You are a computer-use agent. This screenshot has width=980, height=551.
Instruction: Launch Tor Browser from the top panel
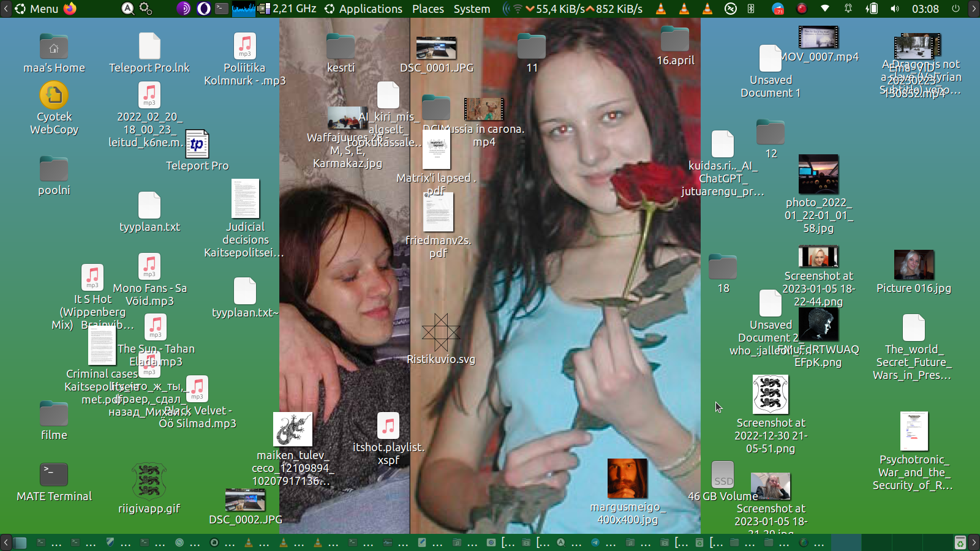coord(184,9)
